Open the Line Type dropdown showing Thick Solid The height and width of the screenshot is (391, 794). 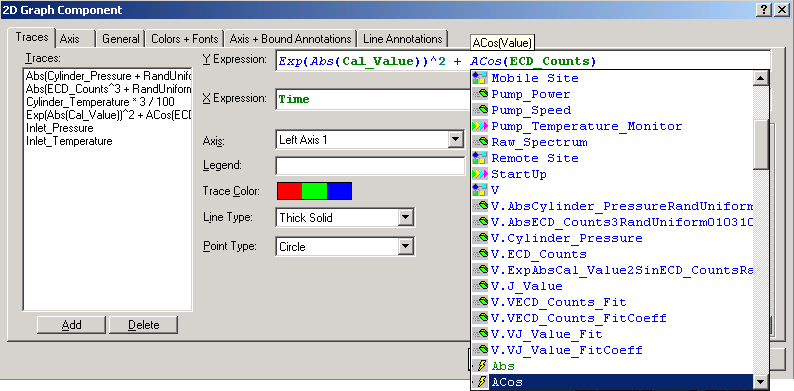[406, 218]
